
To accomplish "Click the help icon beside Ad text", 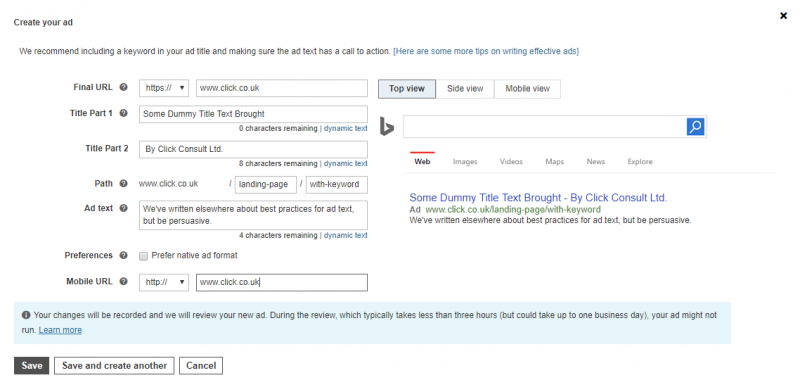I will (x=123, y=208).
